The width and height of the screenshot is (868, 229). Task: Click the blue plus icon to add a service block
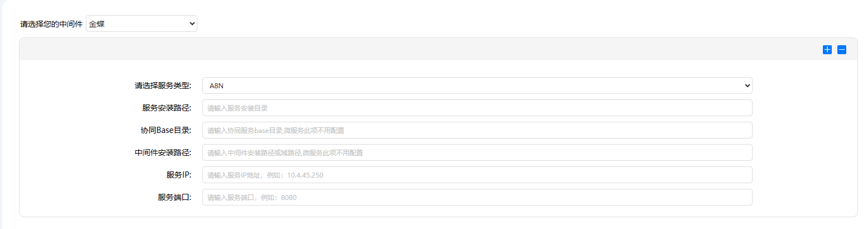click(827, 50)
